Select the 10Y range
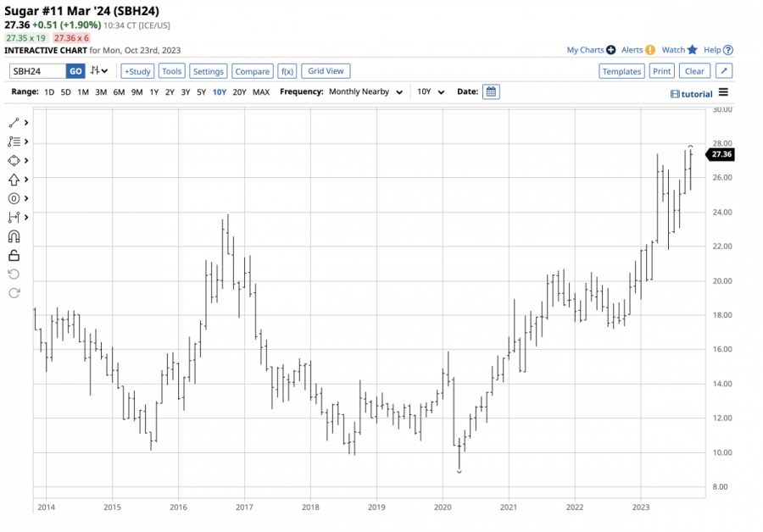This screenshot has height=532, width=763. click(220, 91)
